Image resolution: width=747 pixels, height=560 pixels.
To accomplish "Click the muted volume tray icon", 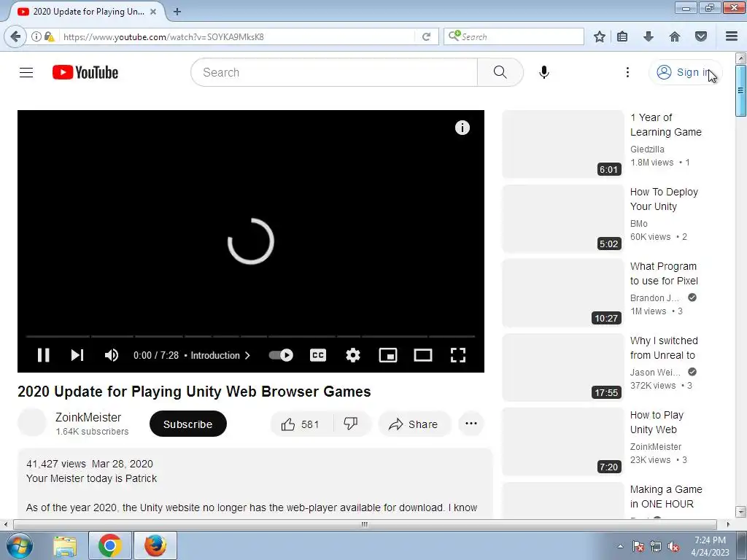I will coord(673,546).
